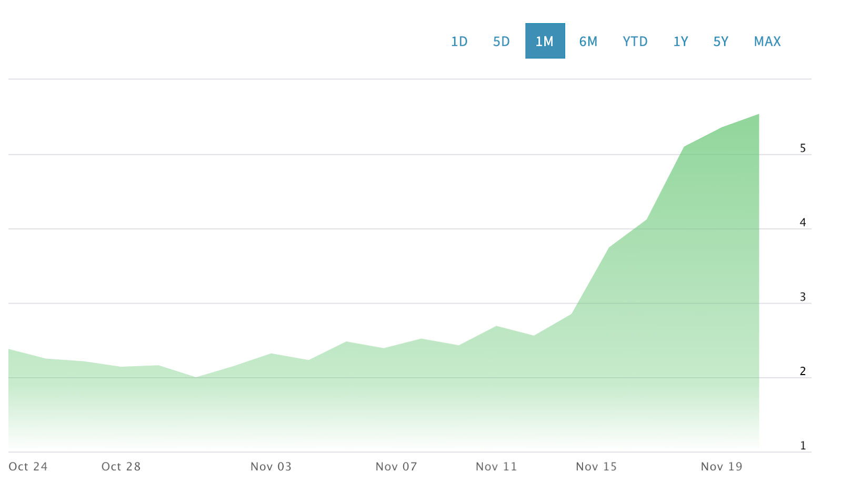Select MAX time range

tap(767, 41)
